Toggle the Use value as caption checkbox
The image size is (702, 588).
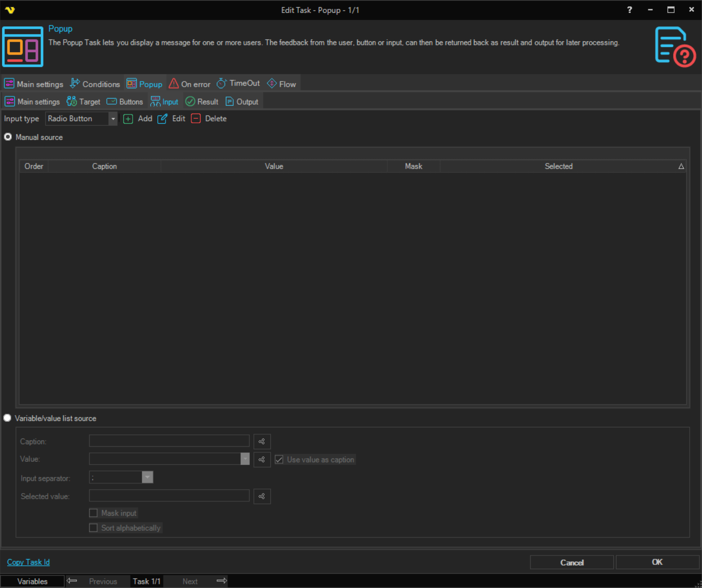[x=279, y=460]
